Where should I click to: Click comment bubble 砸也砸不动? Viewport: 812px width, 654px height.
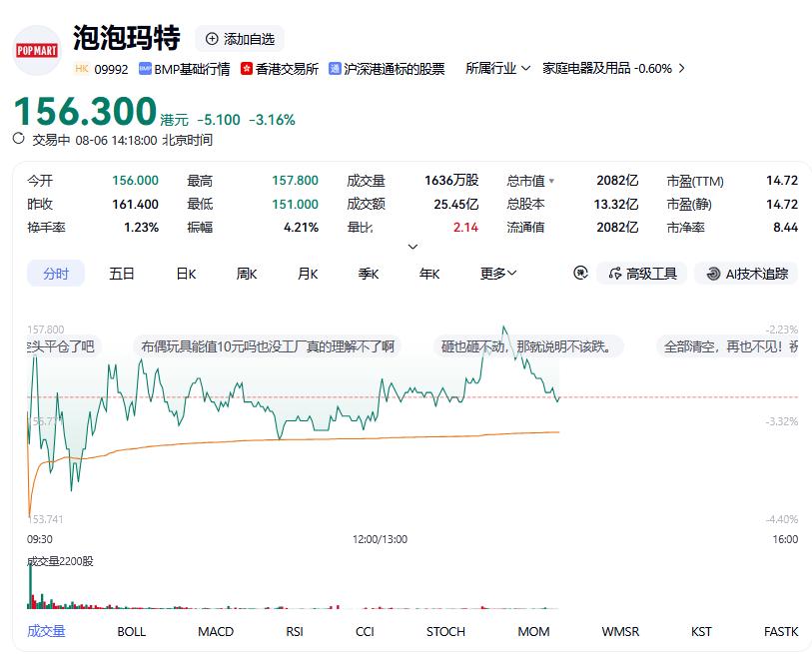tap(527, 346)
